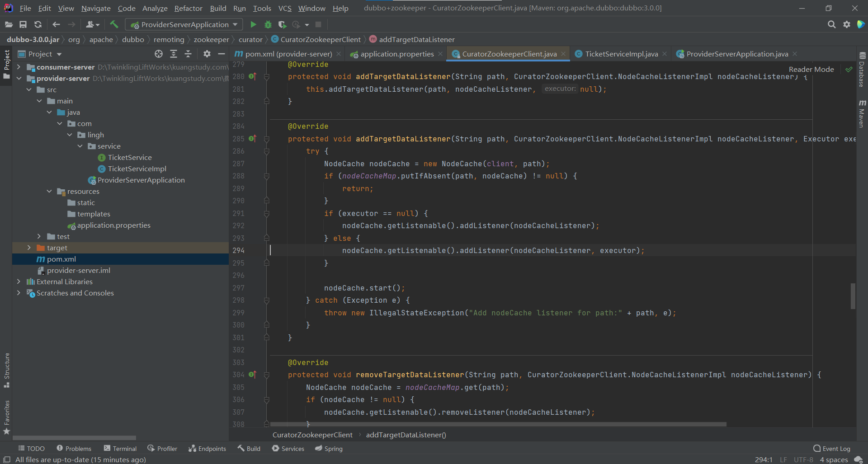Toggle code fold at line 298 catch
Viewport: 868px width, 464px height.
[x=267, y=300]
